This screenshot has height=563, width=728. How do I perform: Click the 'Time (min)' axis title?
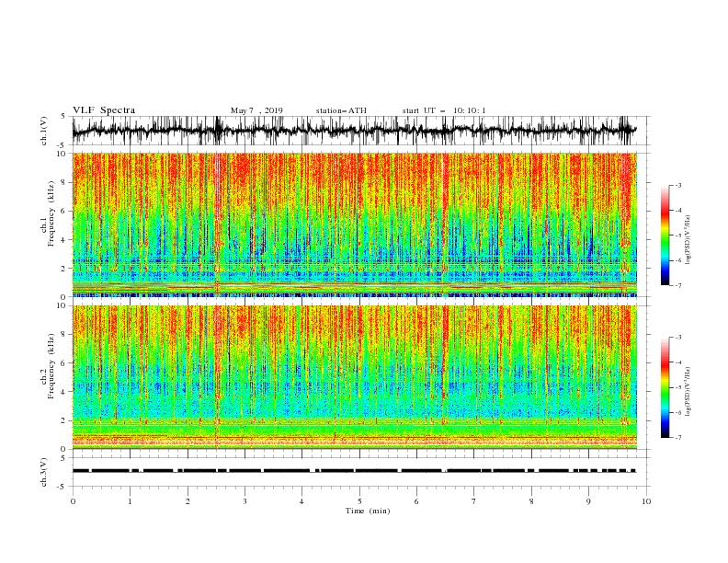[368, 511]
